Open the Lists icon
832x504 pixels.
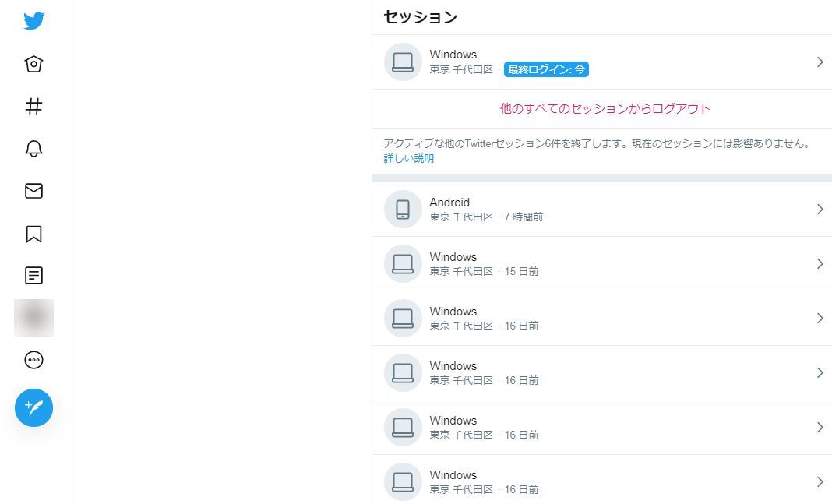(33, 275)
